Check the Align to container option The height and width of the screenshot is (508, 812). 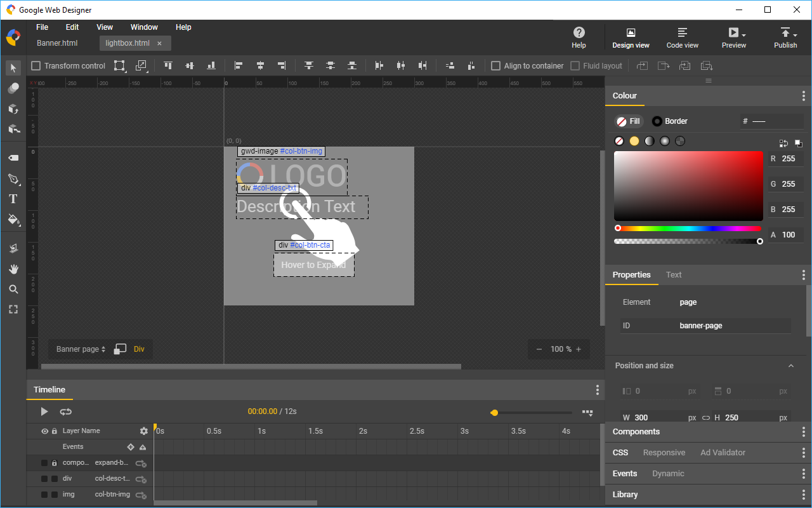click(496, 66)
